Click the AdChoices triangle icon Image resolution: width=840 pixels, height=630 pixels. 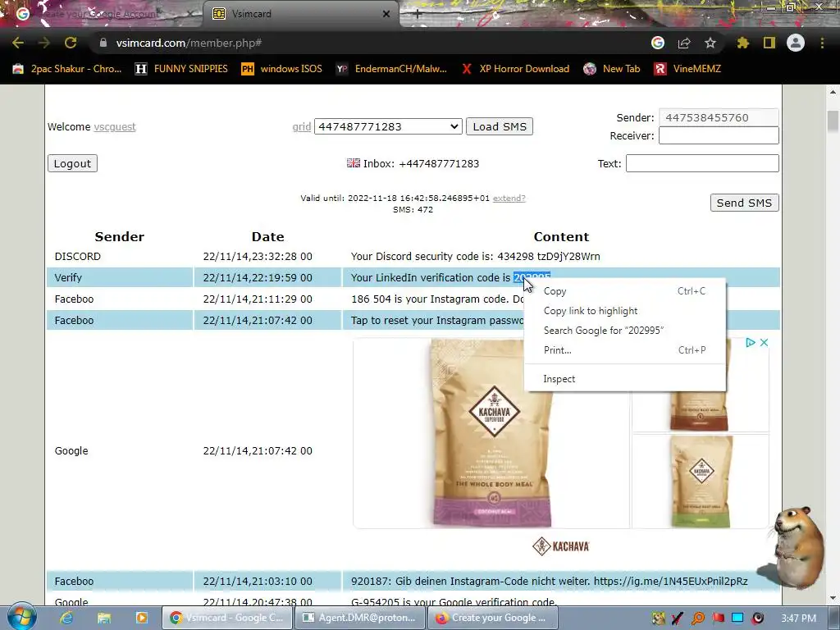751,342
